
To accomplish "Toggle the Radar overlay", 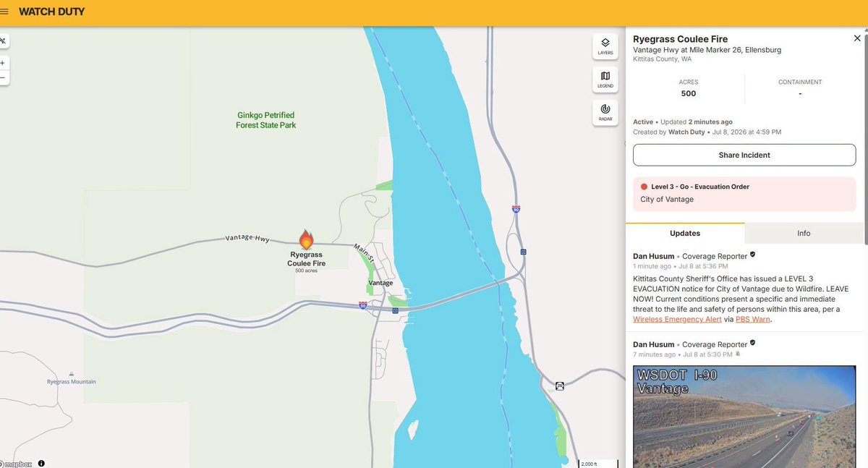I will tap(605, 113).
